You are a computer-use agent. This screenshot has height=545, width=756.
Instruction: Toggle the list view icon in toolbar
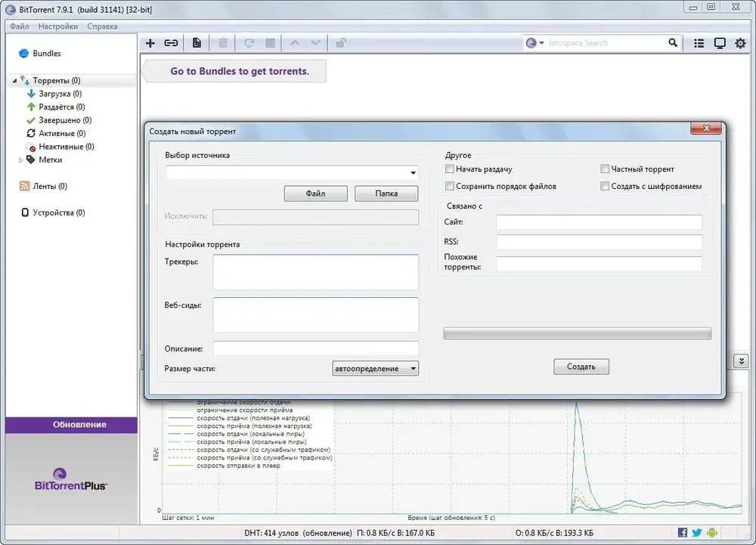(x=699, y=43)
